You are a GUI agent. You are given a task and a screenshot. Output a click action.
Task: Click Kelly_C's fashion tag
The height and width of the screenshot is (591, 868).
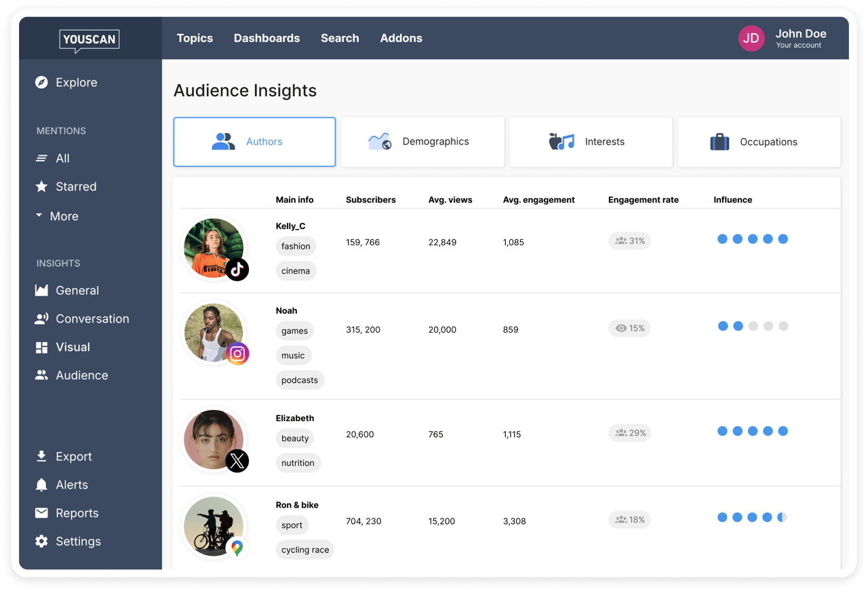tap(296, 246)
